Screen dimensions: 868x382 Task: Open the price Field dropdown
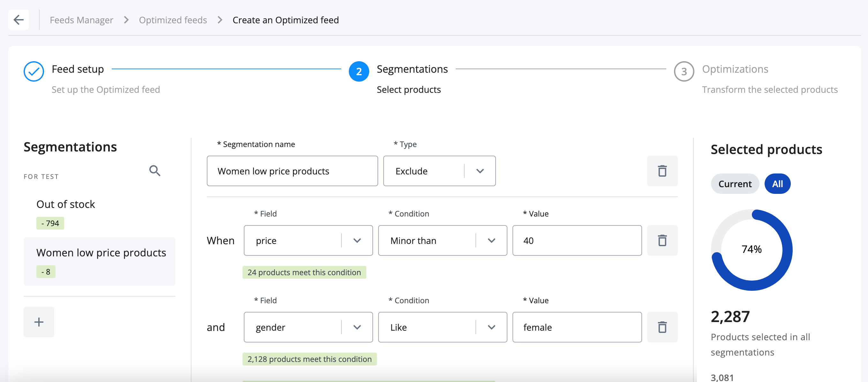[x=308, y=241]
